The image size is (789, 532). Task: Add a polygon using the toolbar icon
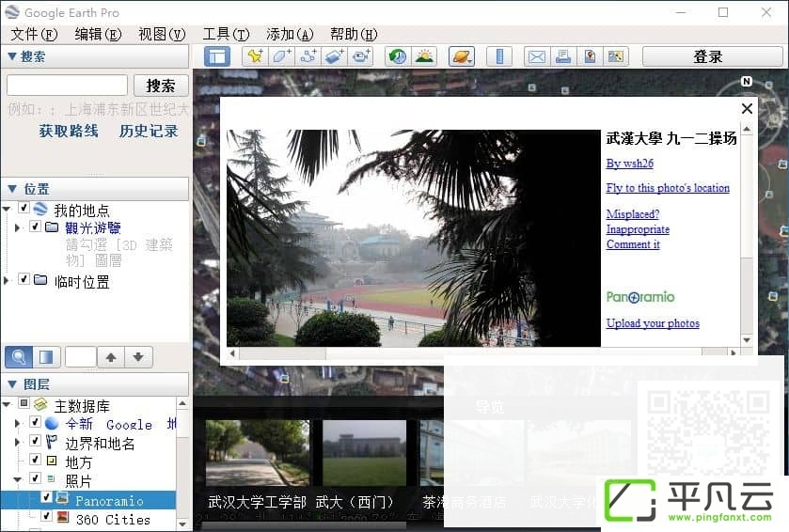(x=281, y=56)
